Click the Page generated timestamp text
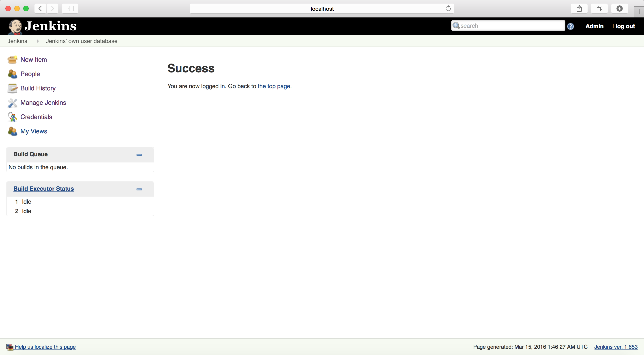 pyautogui.click(x=530, y=347)
